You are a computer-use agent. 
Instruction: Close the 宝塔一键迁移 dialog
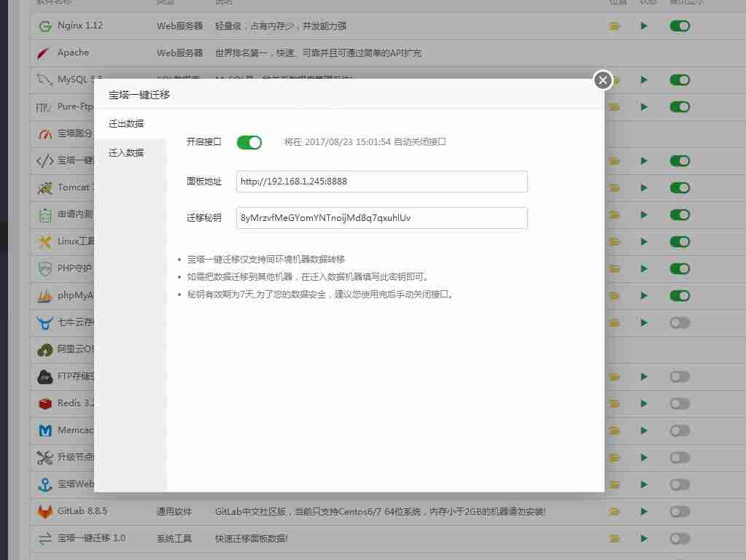click(x=602, y=80)
